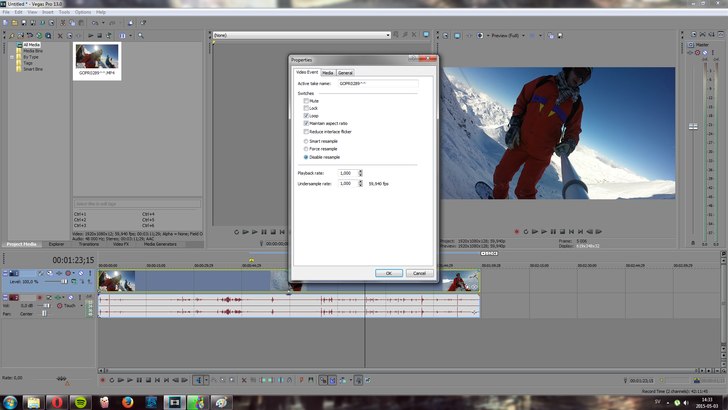
Task: Click Cancel in the Properties dialog
Action: pyautogui.click(x=418, y=273)
